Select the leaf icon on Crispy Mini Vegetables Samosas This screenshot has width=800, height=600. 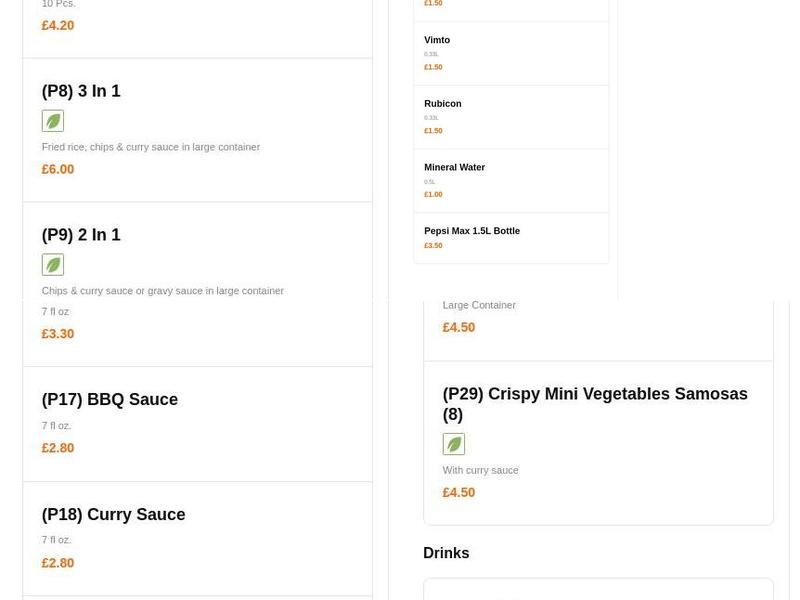[454, 443]
